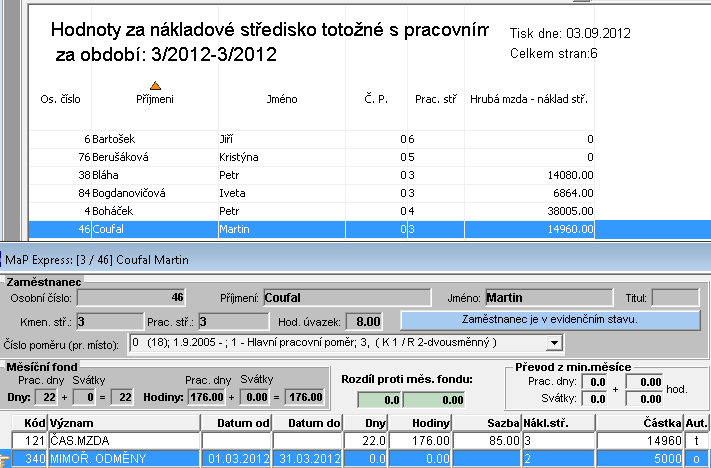This screenshot has height=468, width=711.
Task: Open the Číslo poměru dropdown arrow
Action: 554,343
